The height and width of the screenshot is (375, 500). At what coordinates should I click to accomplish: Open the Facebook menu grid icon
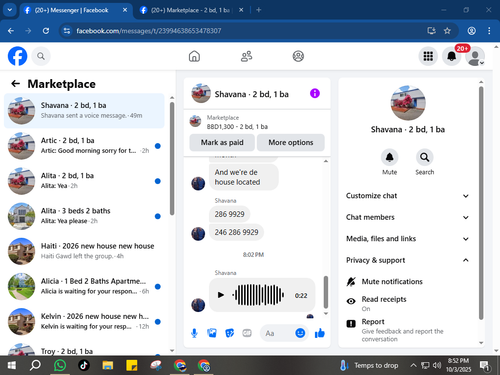(428, 56)
